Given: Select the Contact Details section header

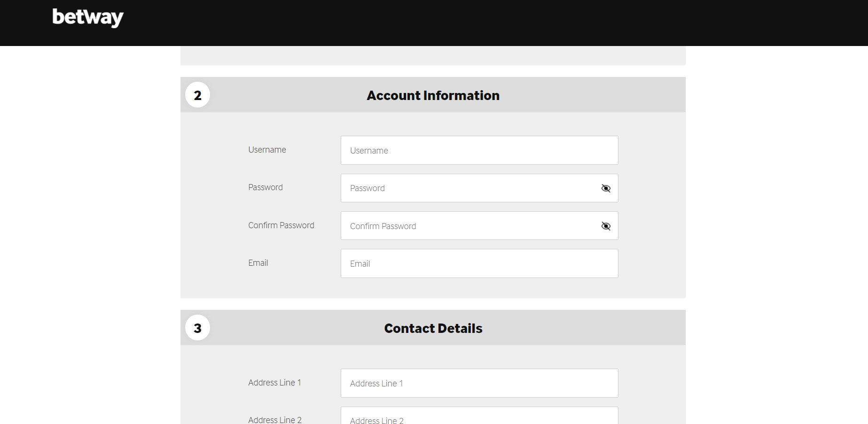Looking at the screenshot, I should pos(433,328).
